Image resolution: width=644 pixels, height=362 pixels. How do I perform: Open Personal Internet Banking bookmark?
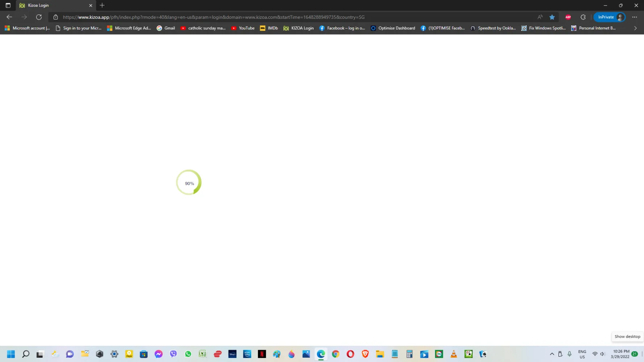click(x=593, y=28)
